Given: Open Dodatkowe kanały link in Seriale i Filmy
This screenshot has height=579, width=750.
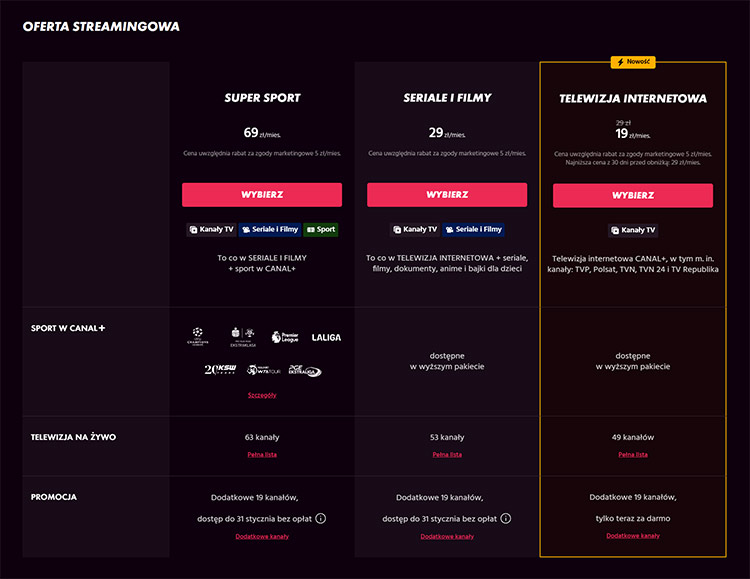Looking at the screenshot, I should [447, 536].
